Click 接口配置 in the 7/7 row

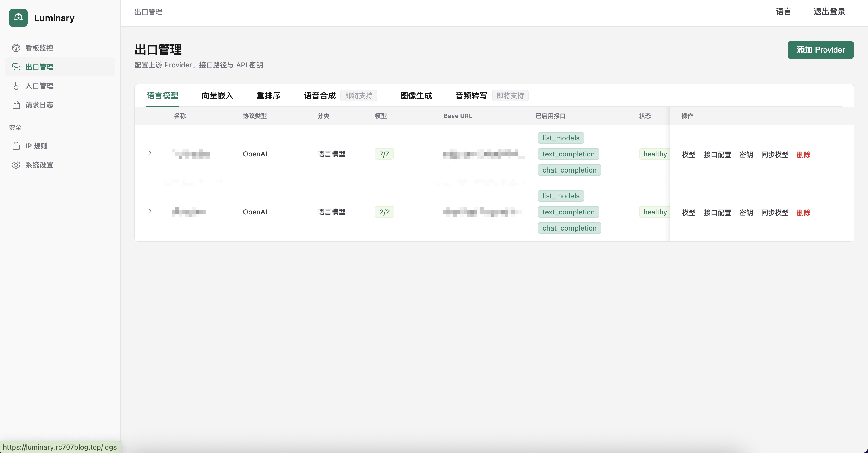pyautogui.click(x=717, y=154)
